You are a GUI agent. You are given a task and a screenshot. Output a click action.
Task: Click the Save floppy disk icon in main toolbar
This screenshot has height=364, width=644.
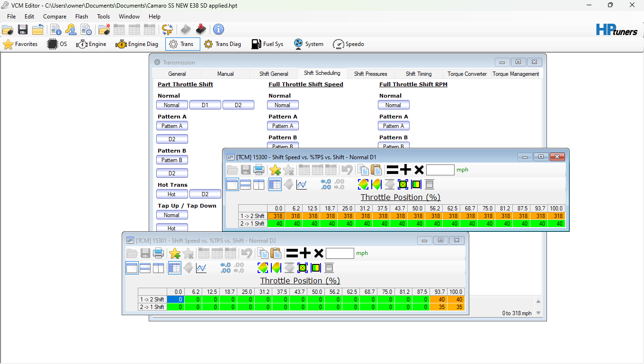[23, 30]
